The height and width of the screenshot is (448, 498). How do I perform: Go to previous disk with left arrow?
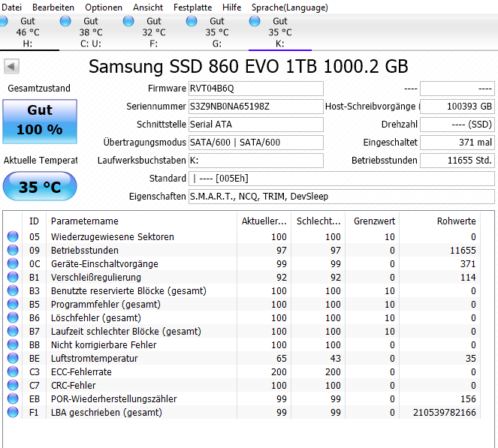point(11,67)
